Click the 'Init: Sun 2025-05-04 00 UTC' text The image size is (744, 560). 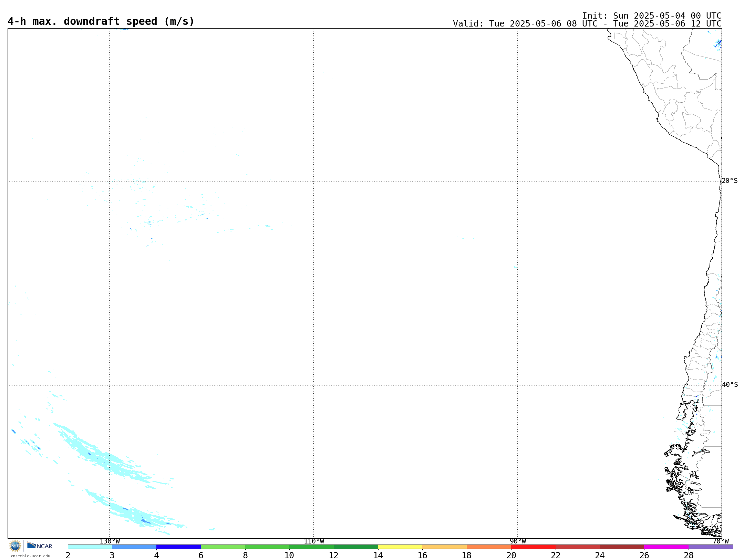tap(652, 16)
